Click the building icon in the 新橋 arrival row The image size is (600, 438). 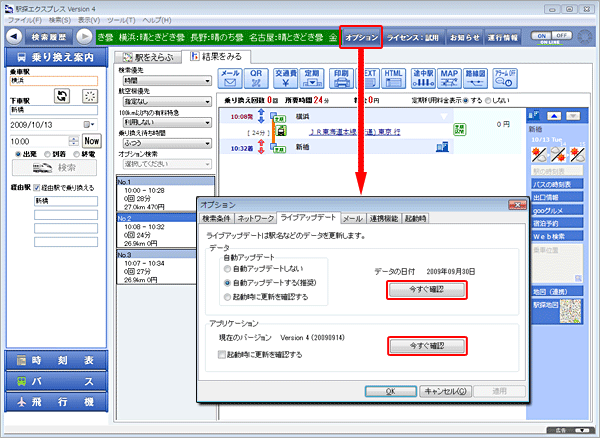[x=442, y=147]
